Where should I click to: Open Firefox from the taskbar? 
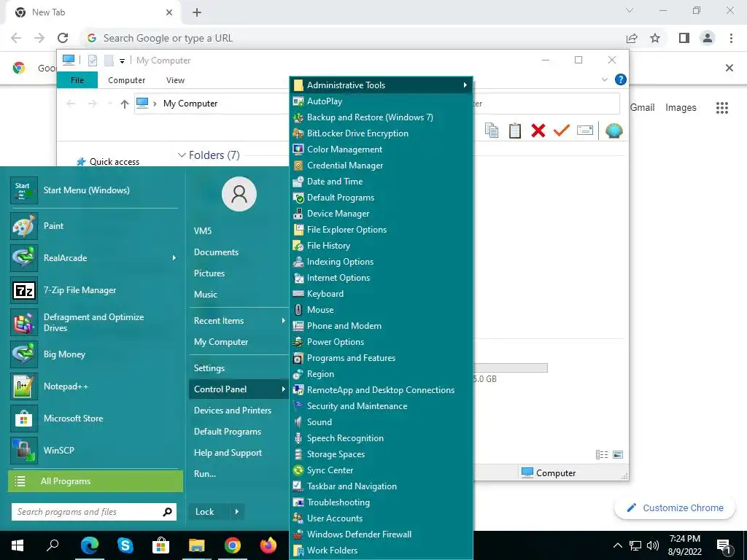coord(268,545)
